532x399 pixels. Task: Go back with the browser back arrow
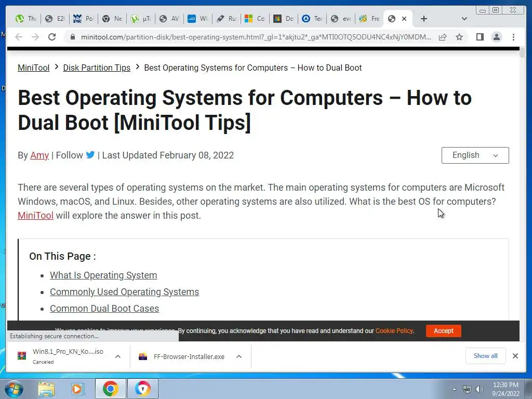coord(19,37)
